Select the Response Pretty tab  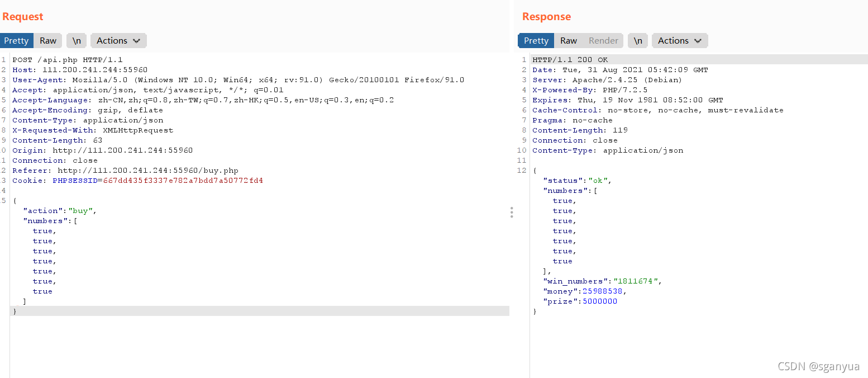pyautogui.click(x=536, y=40)
